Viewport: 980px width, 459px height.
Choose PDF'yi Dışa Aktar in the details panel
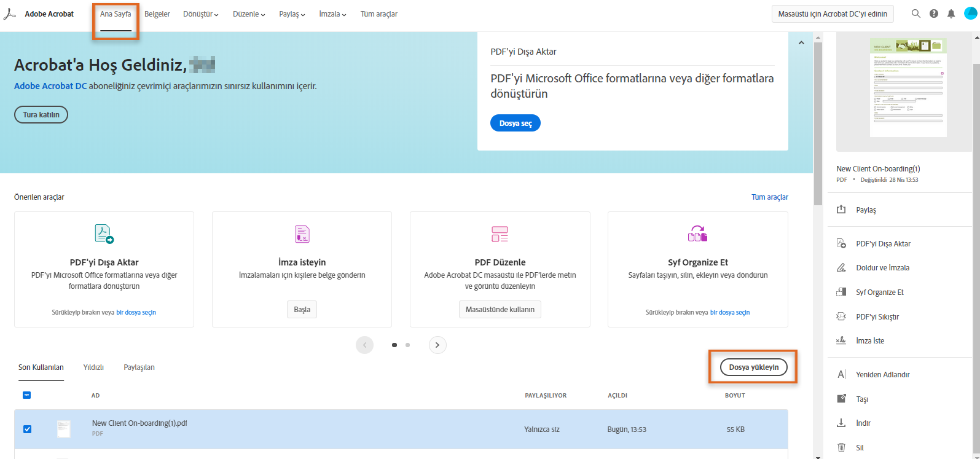(883, 244)
